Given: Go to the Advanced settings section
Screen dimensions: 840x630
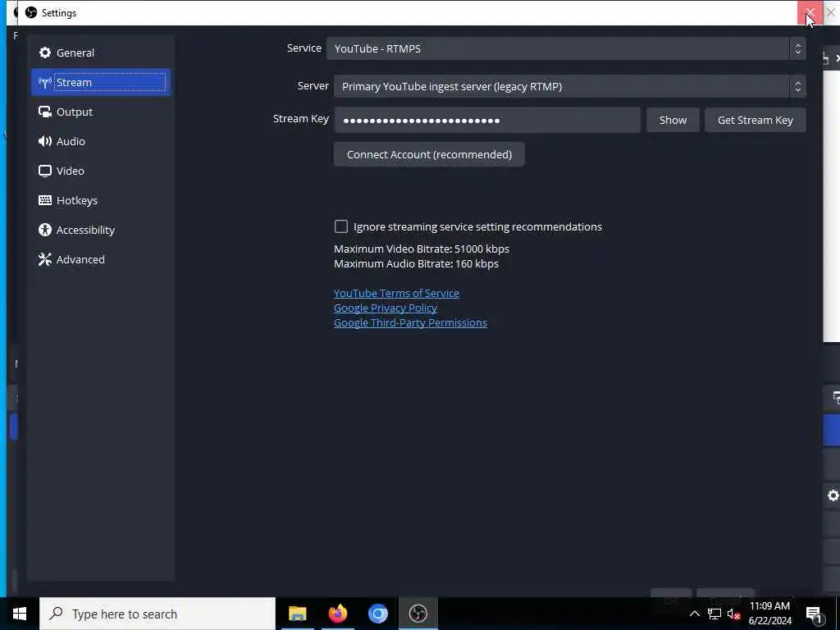Looking at the screenshot, I should [101, 259].
